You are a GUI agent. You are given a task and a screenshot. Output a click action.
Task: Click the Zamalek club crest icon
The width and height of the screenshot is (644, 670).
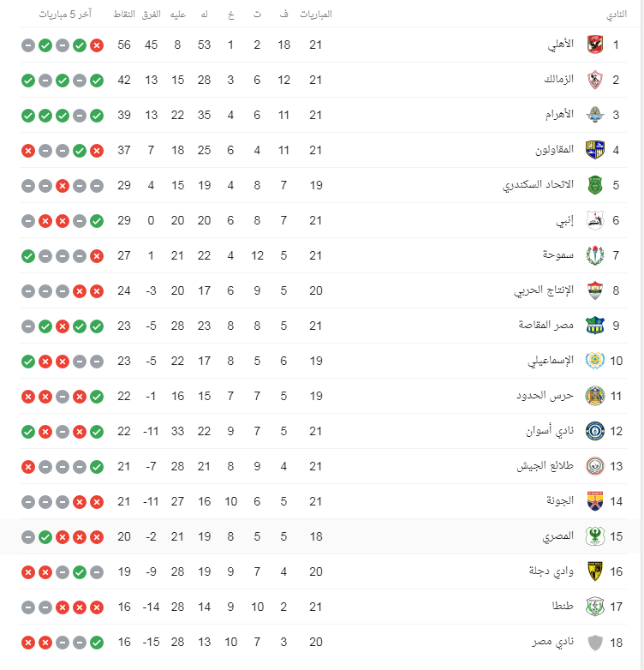pyautogui.click(x=595, y=80)
